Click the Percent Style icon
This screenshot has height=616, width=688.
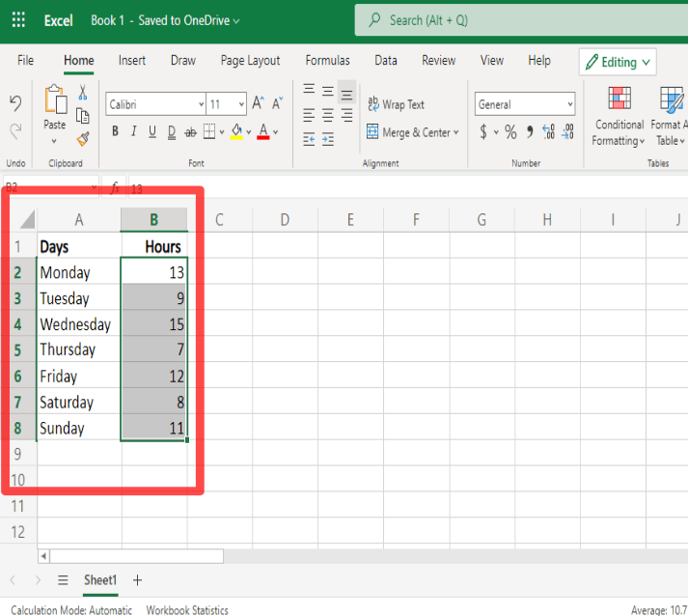(510, 131)
